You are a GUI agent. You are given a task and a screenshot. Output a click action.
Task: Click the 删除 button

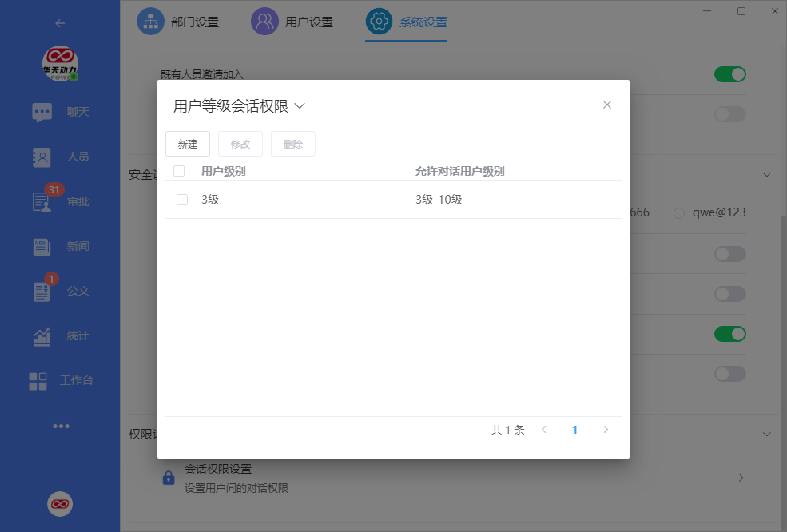coord(292,144)
